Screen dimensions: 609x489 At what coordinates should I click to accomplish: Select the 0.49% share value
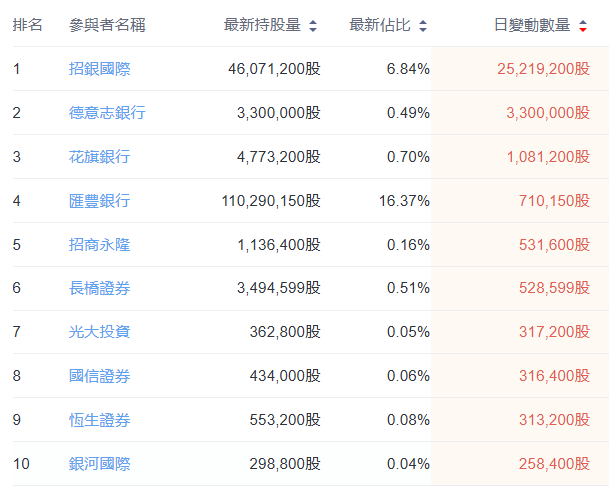click(x=408, y=113)
